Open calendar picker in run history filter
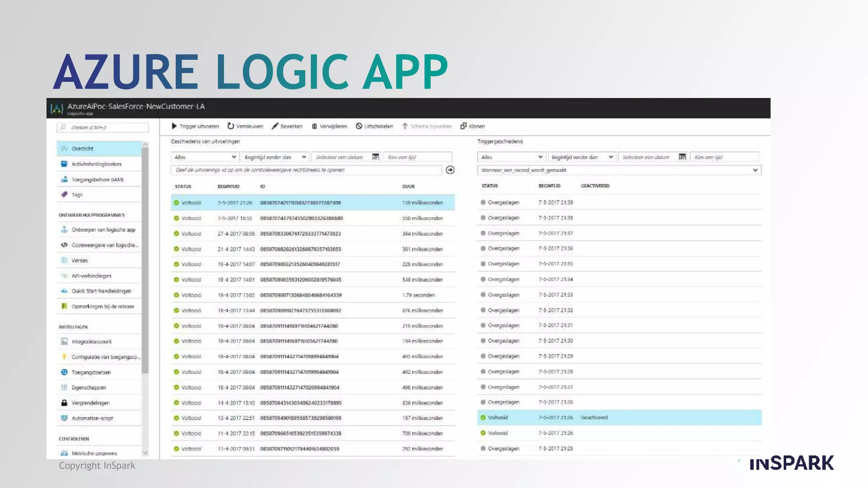This screenshot has width=868, height=488. coord(375,157)
